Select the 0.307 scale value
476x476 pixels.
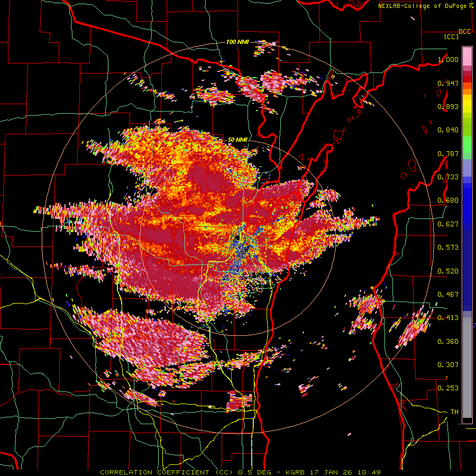point(448,365)
